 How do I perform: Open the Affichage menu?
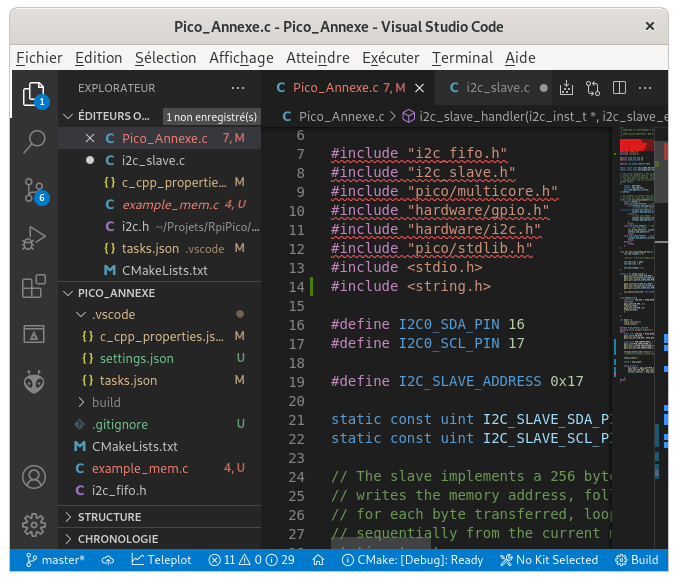coord(241,58)
